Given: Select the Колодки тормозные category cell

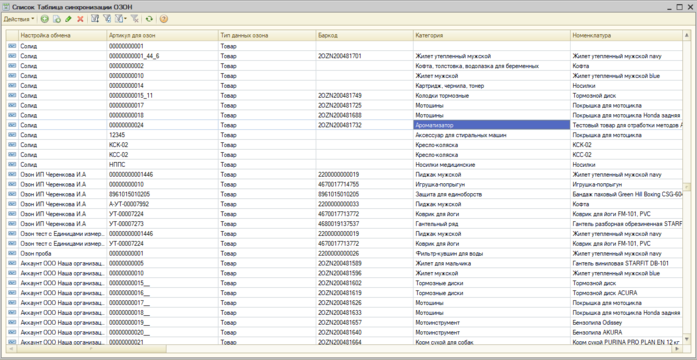Looking at the screenshot, I should pos(492,95).
